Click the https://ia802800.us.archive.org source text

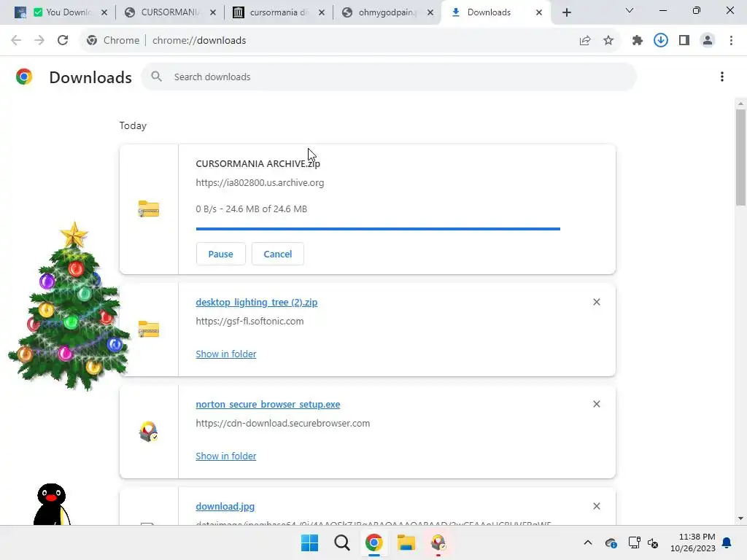[x=260, y=183]
